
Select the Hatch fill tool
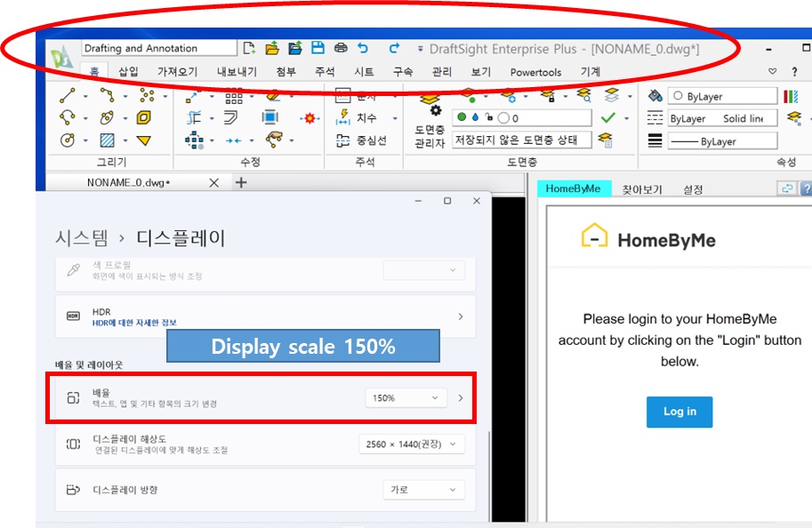click(108, 140)
